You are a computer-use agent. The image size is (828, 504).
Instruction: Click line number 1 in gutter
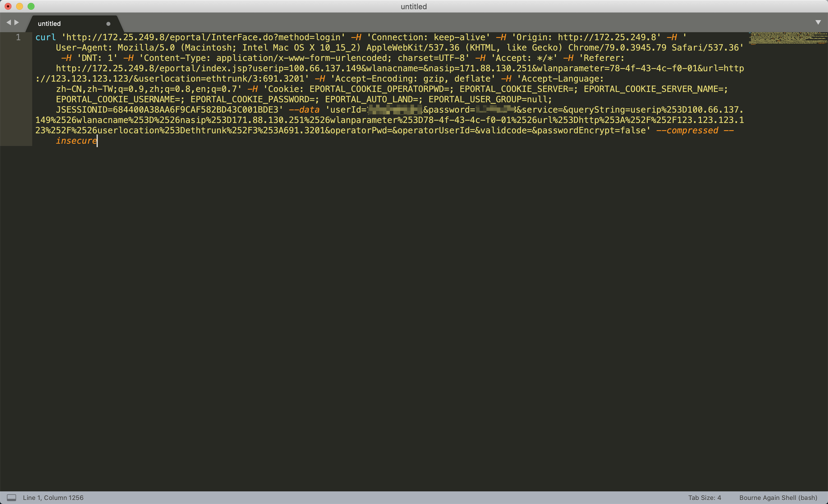click(x=18, y=37)
